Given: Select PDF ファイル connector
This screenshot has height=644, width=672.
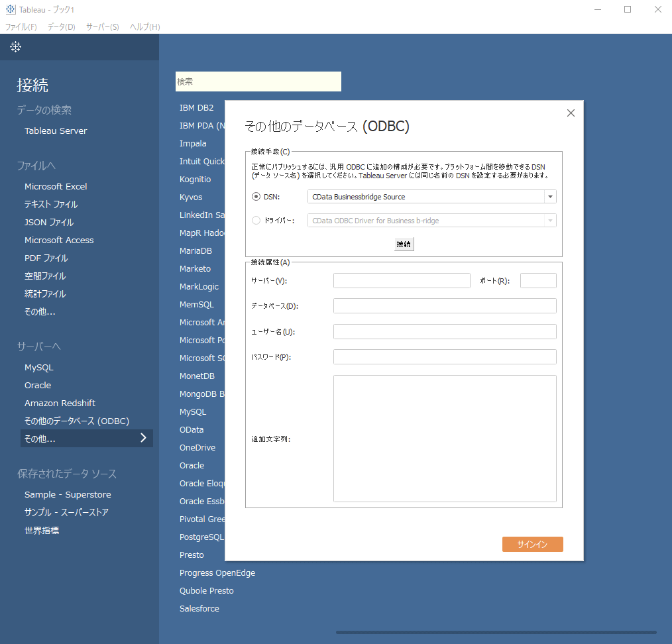Looking at the screenshot, I should (x=46, y=258).
